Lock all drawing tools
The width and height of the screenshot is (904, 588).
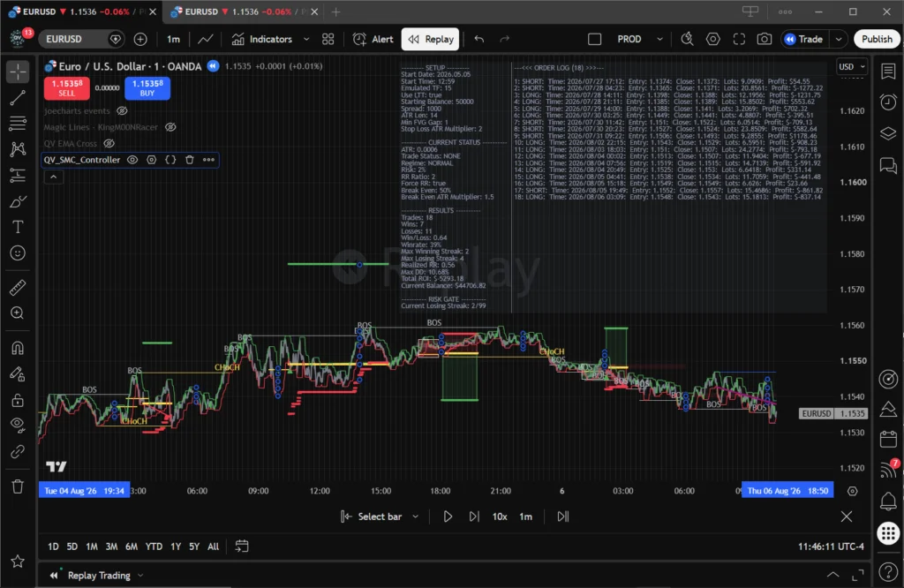pyautogui.click(x=18, y=399)
